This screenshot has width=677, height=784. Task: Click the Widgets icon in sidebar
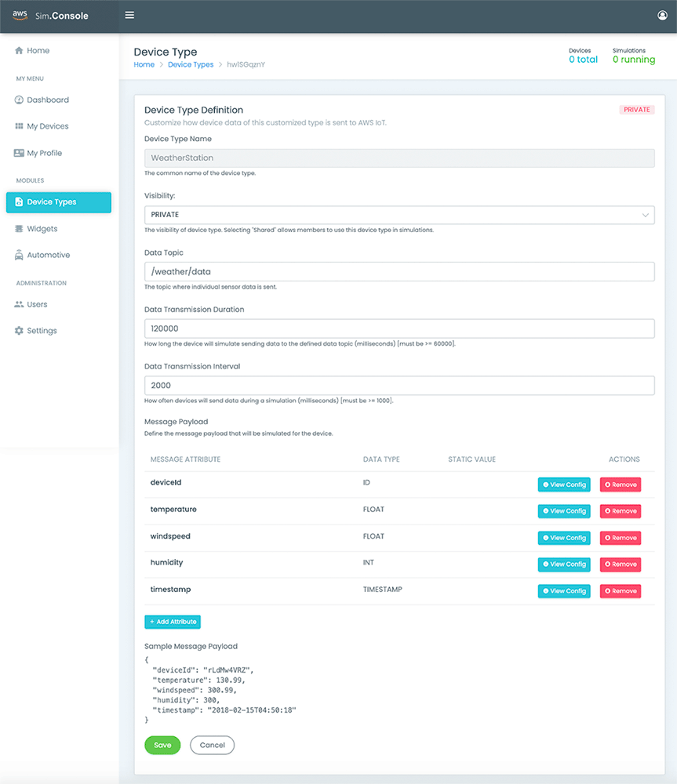click(19, 229)
